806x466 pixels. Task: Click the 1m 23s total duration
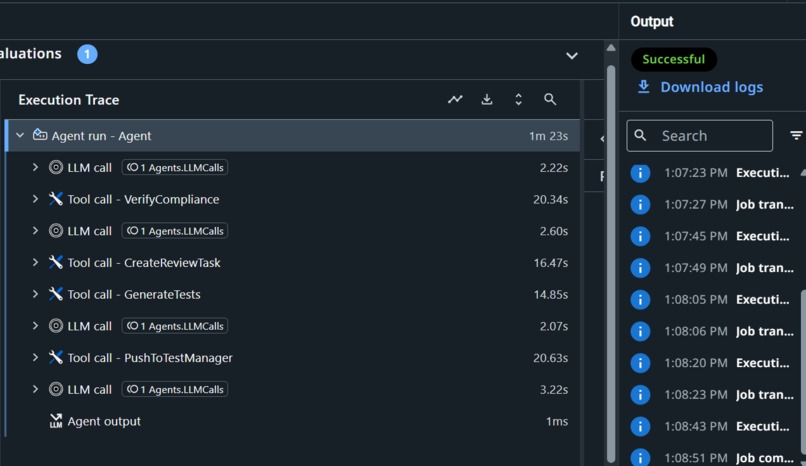pyautogui.click(x=548, y=136)
